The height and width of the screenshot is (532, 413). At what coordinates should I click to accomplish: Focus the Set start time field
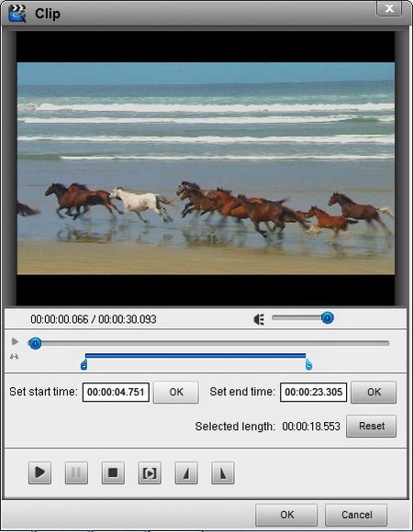click(x=116, y=393)
